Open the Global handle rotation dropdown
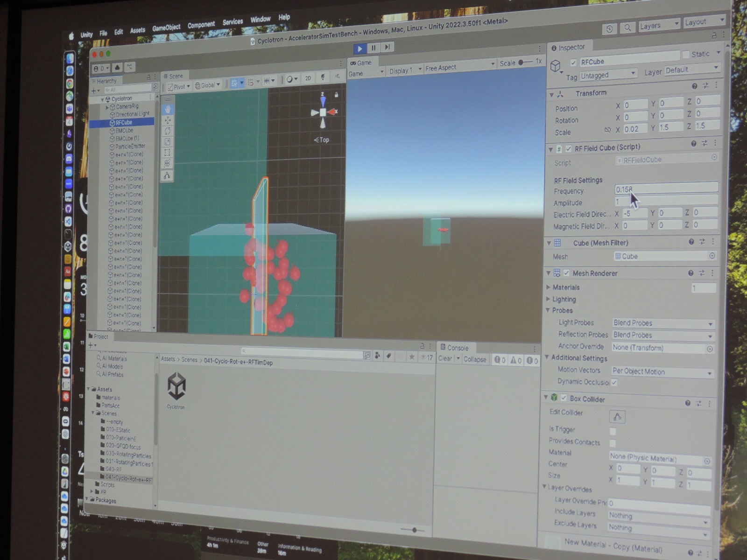The image size is (747, 560). (207, 85)
